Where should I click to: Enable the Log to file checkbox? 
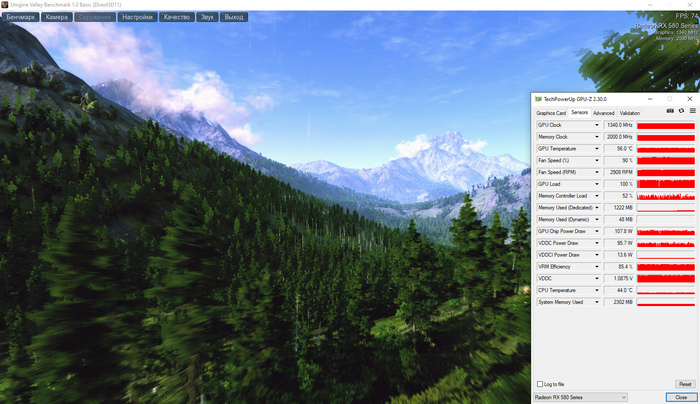tap(540, 384)
